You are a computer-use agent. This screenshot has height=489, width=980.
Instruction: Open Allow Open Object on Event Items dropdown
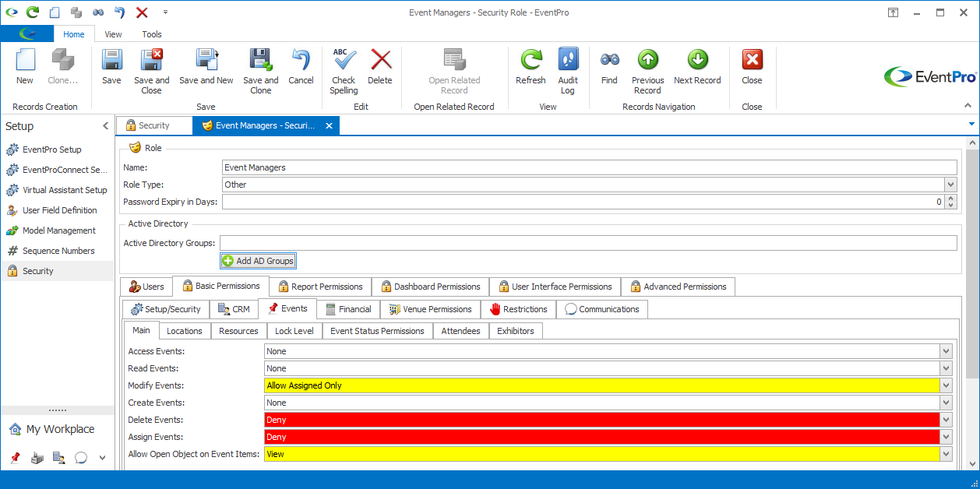[x=946, y=454]
